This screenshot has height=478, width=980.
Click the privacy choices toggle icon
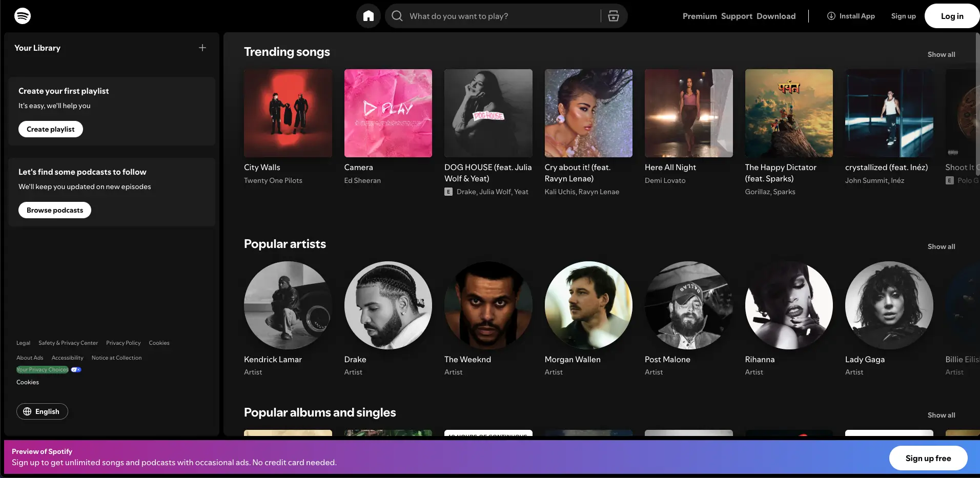tap(76, 369)
